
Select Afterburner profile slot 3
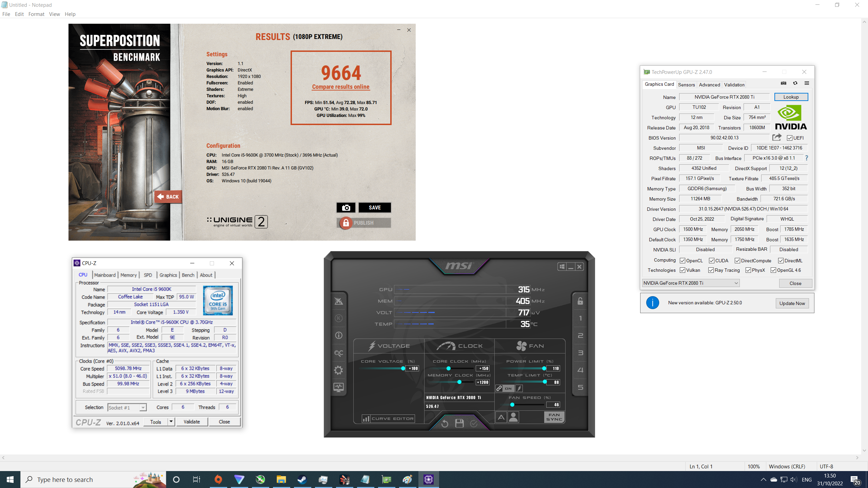pos(580,353)
